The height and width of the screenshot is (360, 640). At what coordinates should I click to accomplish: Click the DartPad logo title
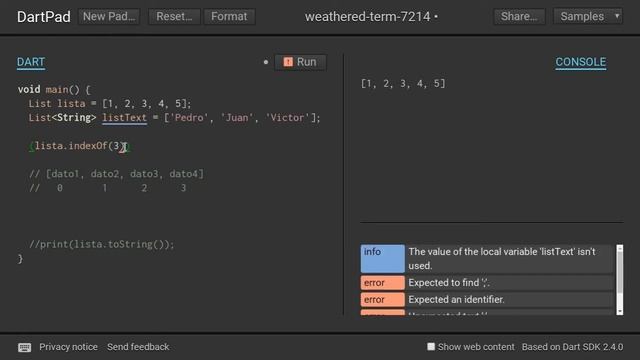44,17
